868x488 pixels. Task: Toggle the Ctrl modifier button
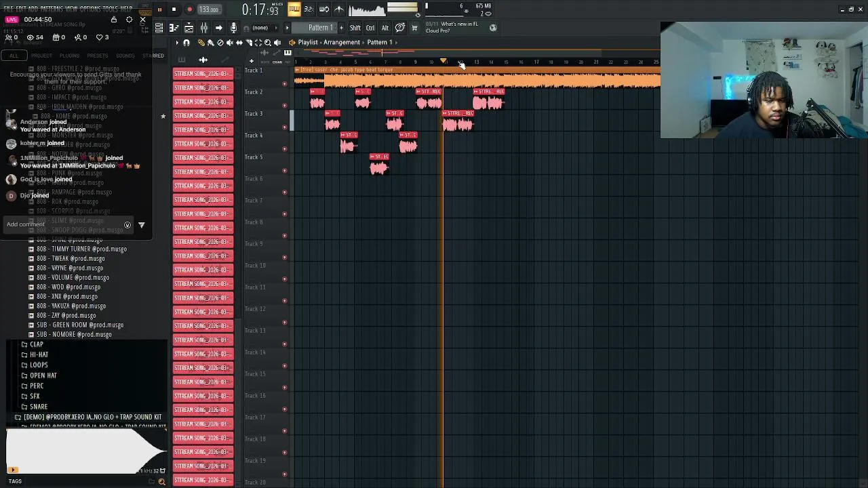coord(370,28)
